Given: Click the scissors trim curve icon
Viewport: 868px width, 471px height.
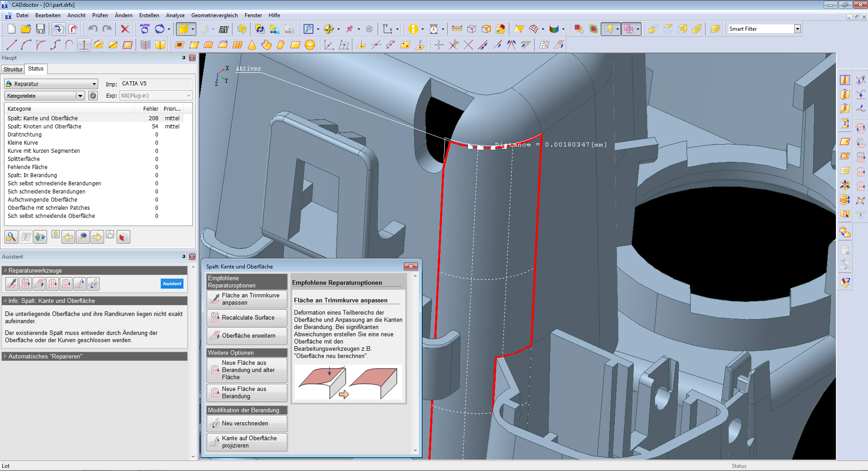Looking at the screenshot, I should point(454,45).
